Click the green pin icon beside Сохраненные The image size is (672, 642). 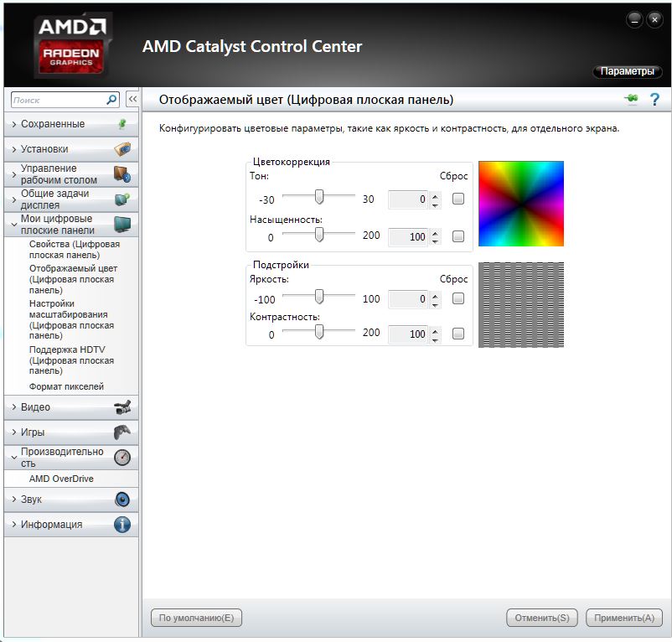click(122, 124)
